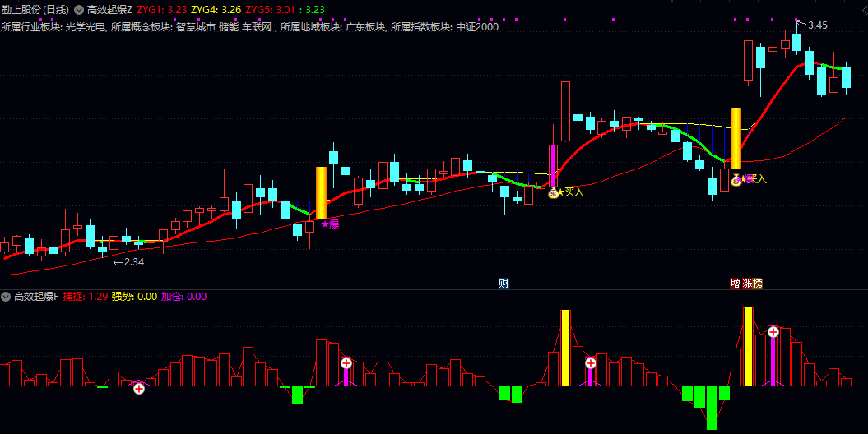
Task: Click the 涨 event marker on the timeline
Action: pos(747,284)
